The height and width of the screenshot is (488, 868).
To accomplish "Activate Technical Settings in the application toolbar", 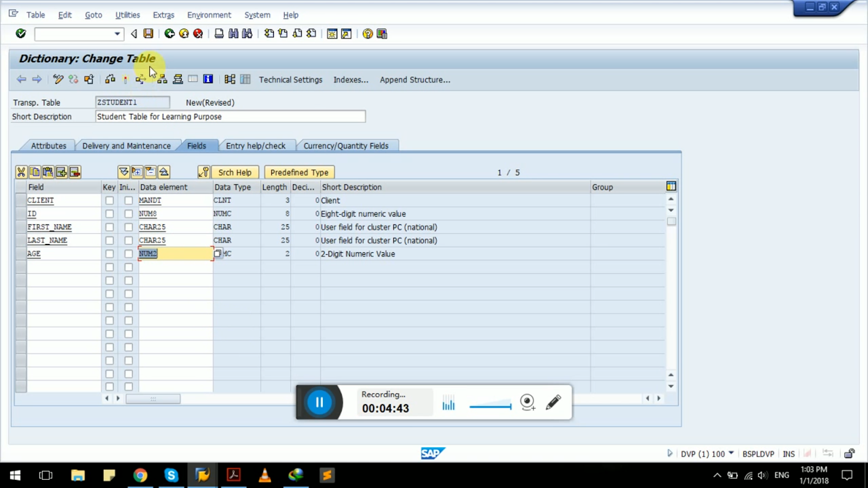I will 290,80.
